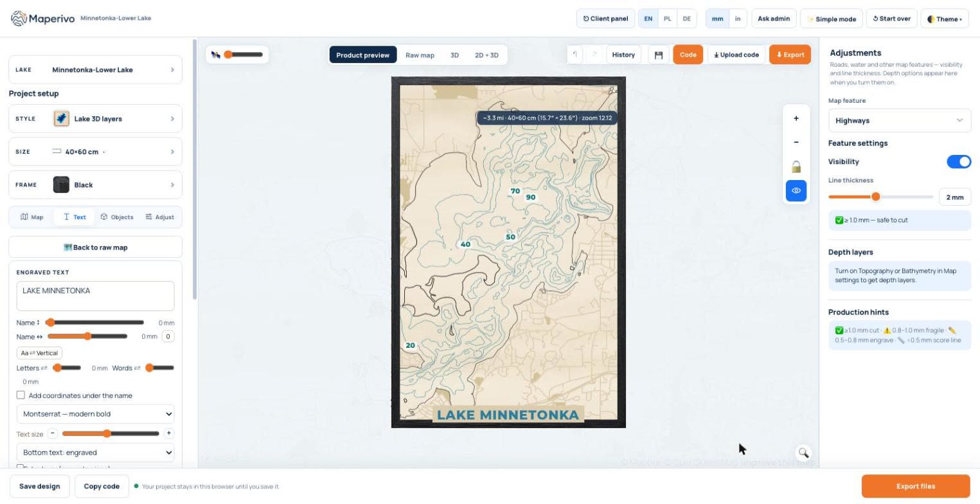Click the redo arrow icon
This screenshot has height=504, width=980.
pos(595,55)
